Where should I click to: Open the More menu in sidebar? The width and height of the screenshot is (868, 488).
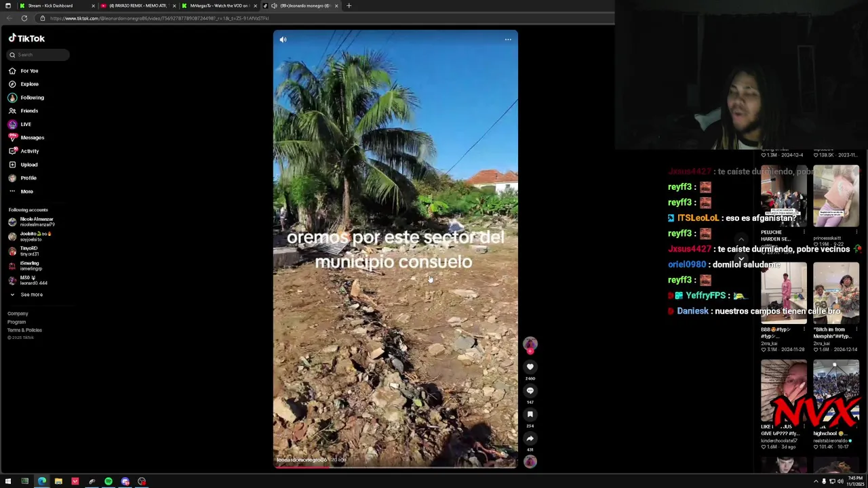[21, 191]
